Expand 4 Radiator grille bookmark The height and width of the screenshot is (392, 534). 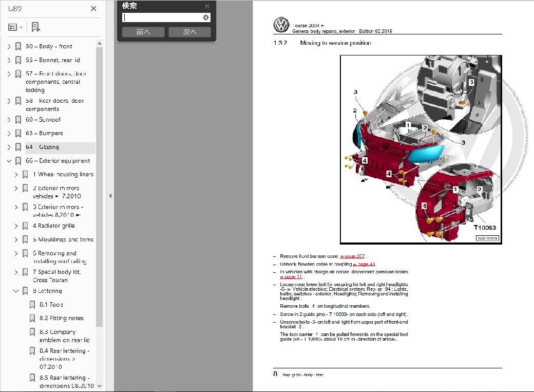(x=16, y=226)
